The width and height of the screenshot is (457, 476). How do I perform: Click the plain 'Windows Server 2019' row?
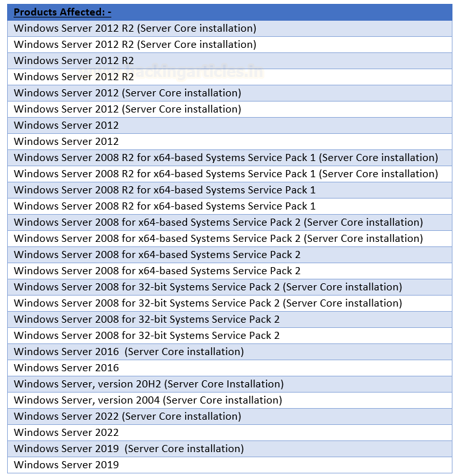pos(230,465)
